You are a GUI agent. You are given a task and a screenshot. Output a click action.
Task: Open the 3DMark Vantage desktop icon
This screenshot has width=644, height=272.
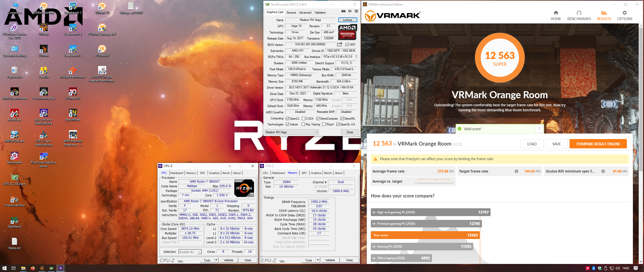point(44,8)
